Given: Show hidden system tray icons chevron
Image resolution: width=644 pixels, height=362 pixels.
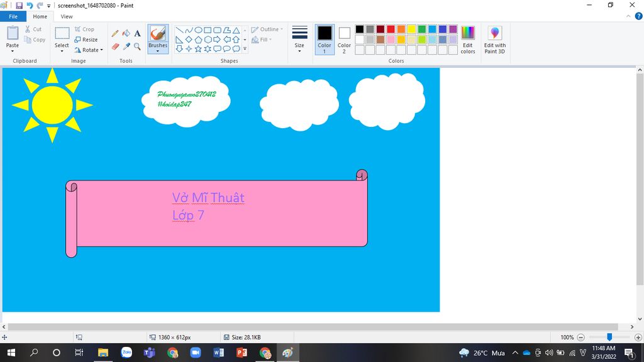Looking at the screenshot, I should point(515,353).
